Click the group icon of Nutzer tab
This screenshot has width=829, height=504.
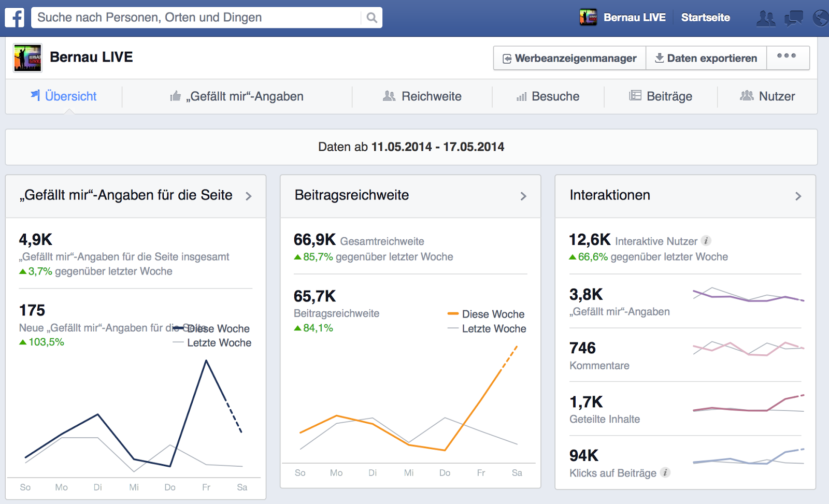[x=747, y=95]
